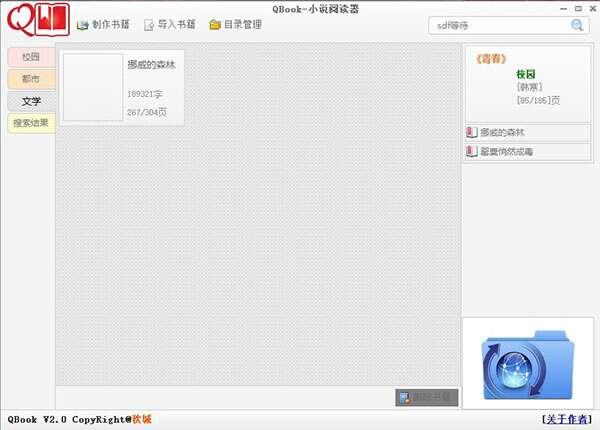Click the magnifier search icon

point(577,25)
